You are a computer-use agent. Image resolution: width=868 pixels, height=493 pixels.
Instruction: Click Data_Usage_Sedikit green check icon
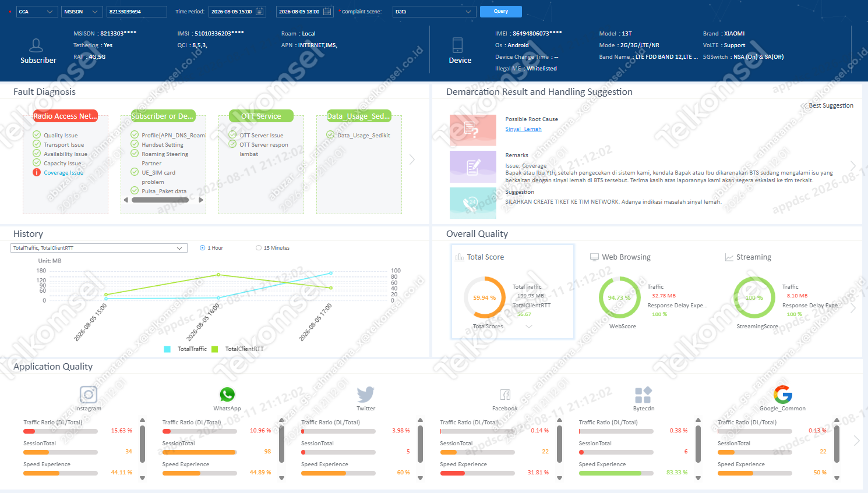click(330, 135)
